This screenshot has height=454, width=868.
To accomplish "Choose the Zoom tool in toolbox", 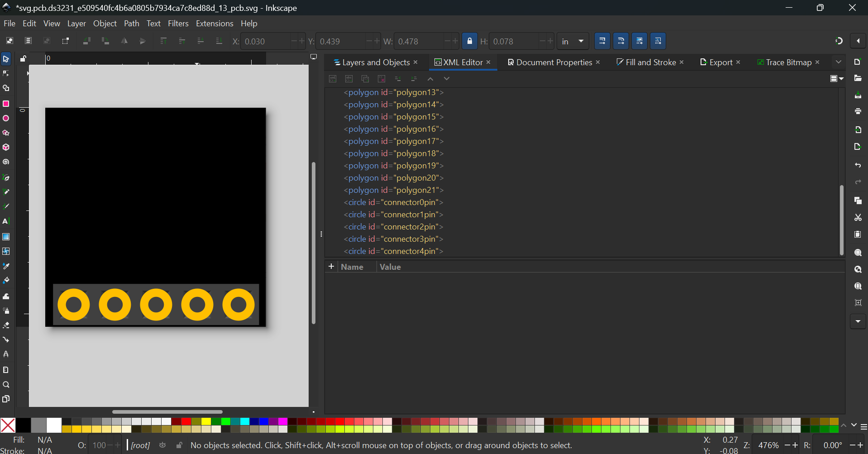I will coord(6,385).
